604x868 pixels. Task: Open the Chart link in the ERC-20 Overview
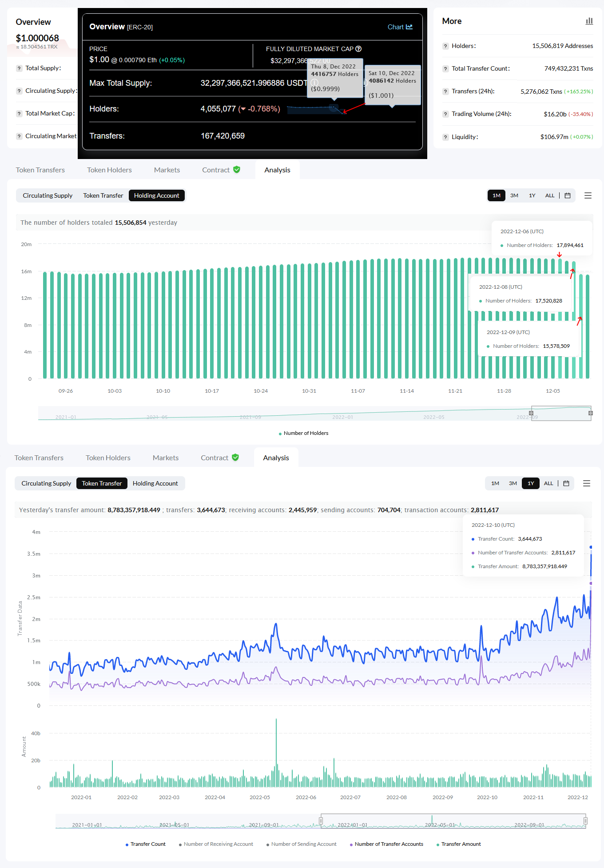click(400, 27)
